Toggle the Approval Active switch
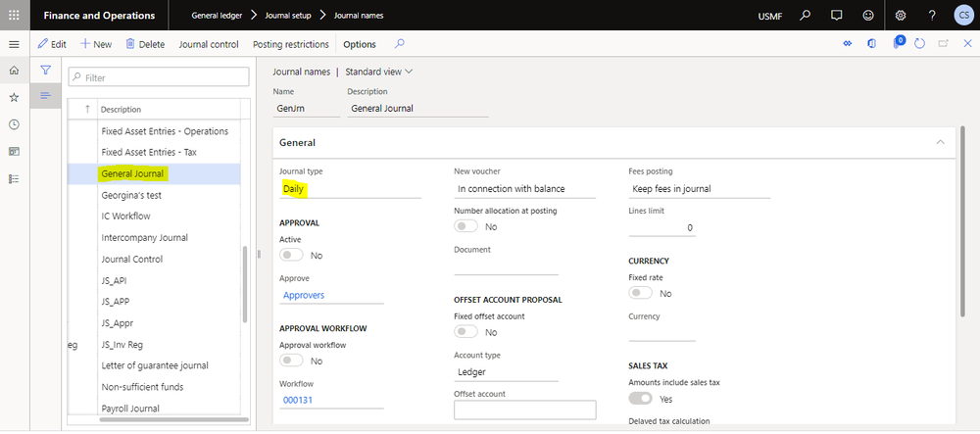This screenshot has height=434, width=980. tap(292, 255)
